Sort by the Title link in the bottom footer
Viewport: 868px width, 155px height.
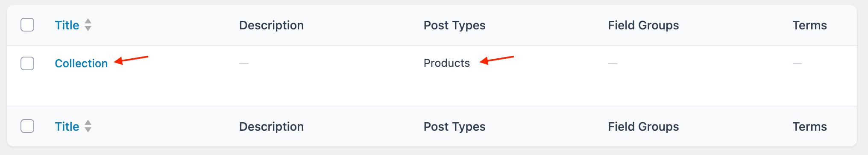tap(67, 126)
